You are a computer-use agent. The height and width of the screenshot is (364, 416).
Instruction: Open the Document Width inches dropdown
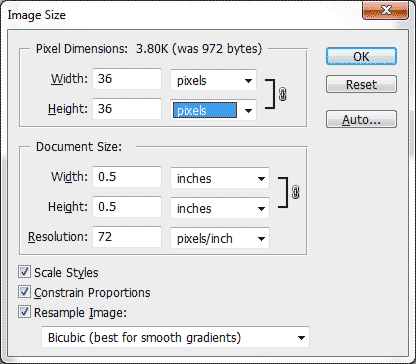(220, 178)
